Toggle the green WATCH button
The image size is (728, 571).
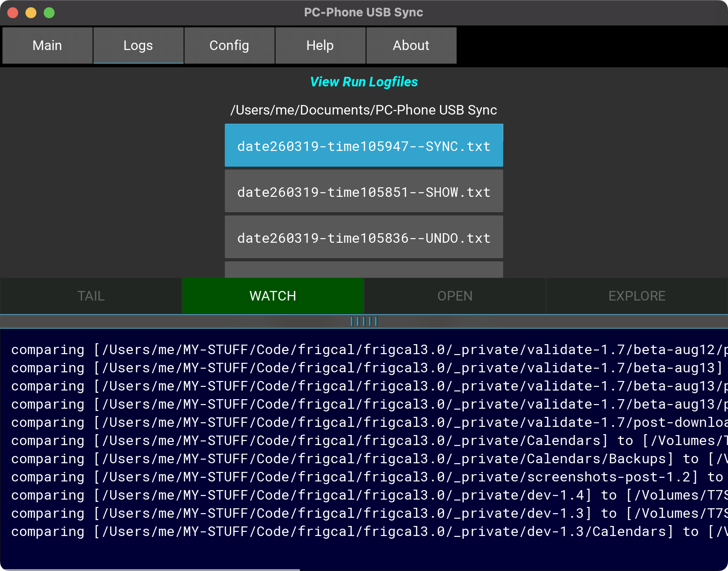(x=273, y=296)
